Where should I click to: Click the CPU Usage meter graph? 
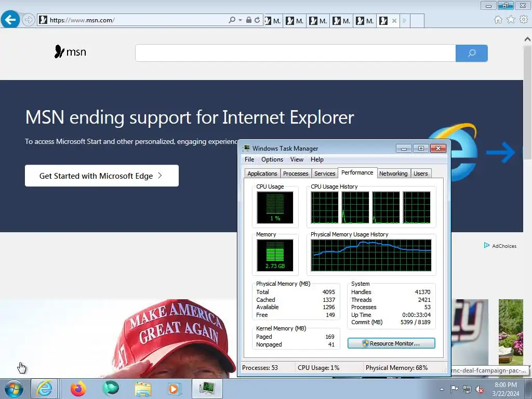[x=275, y=208]
